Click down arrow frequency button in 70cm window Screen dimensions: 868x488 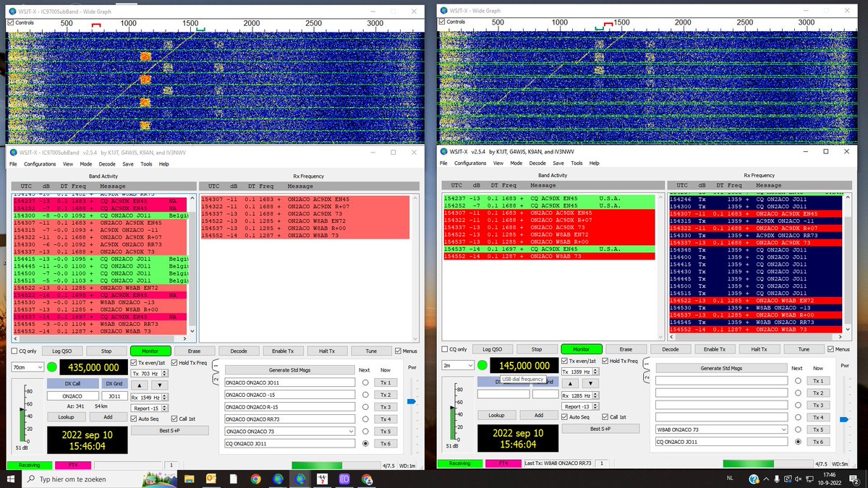161,385
